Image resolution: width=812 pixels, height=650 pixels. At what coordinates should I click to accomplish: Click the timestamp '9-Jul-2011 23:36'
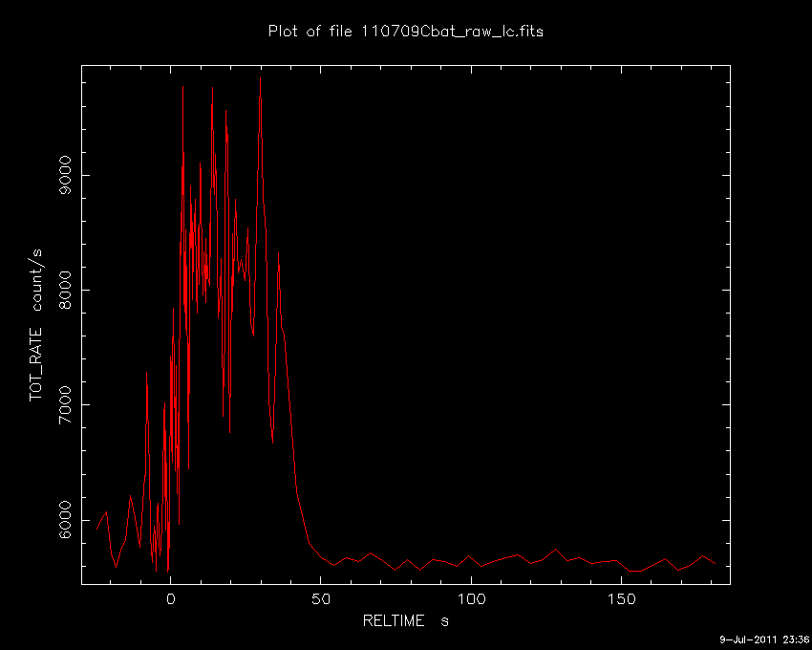764,639
